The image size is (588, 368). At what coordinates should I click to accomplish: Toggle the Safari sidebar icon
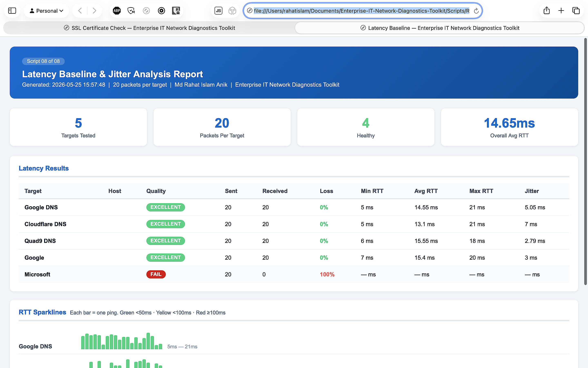[x=12, y=11]
